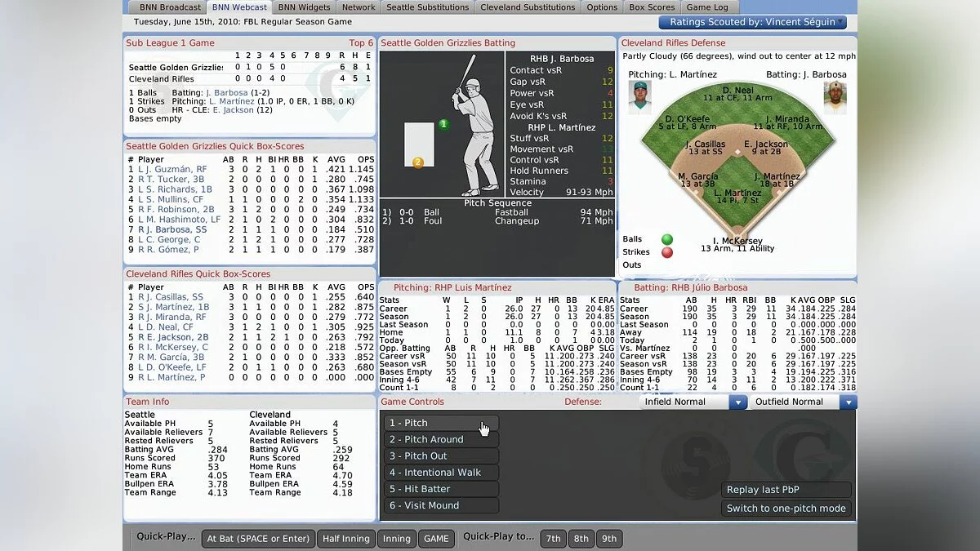Expand the Outfield Normal defense dropdown
980x551 pixels.
coord(849,402)
